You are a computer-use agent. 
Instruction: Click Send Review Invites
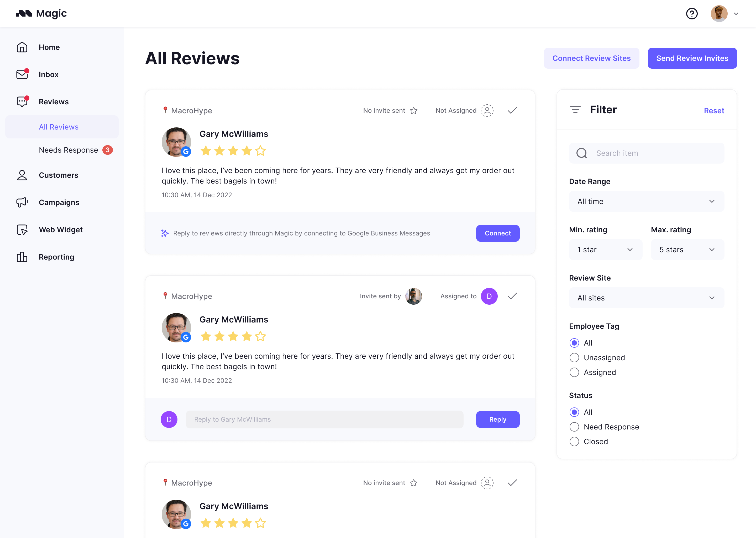692,58
